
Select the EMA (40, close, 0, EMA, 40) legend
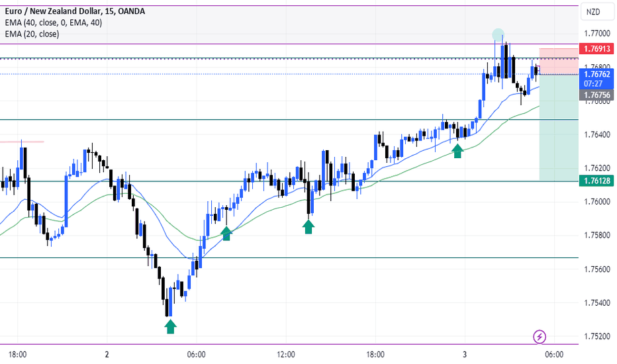[53, 23]
